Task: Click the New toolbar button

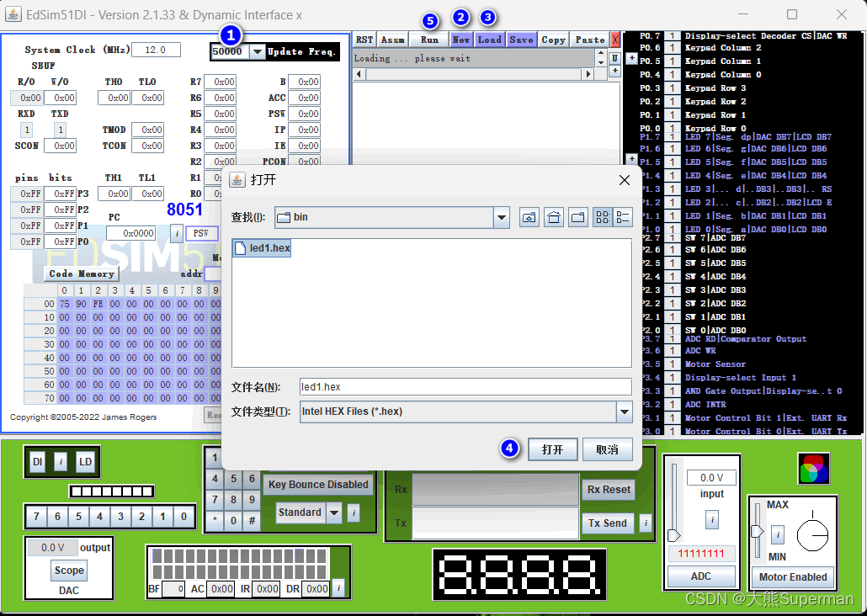Action: (x=461, y=40)
